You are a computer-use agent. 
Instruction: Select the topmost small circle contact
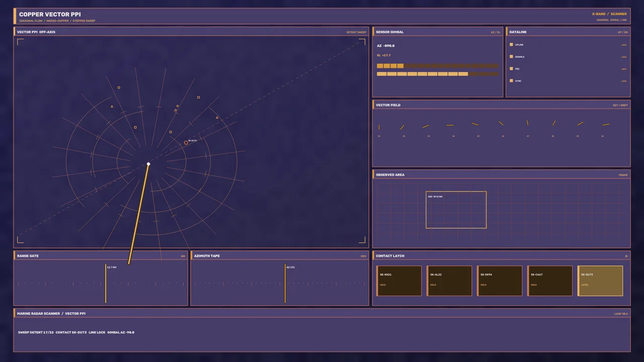119,87
